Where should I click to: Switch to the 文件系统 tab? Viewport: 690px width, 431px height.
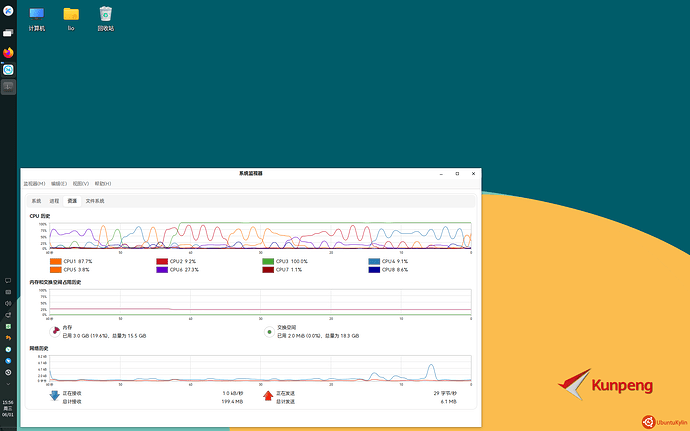[94, 201]
